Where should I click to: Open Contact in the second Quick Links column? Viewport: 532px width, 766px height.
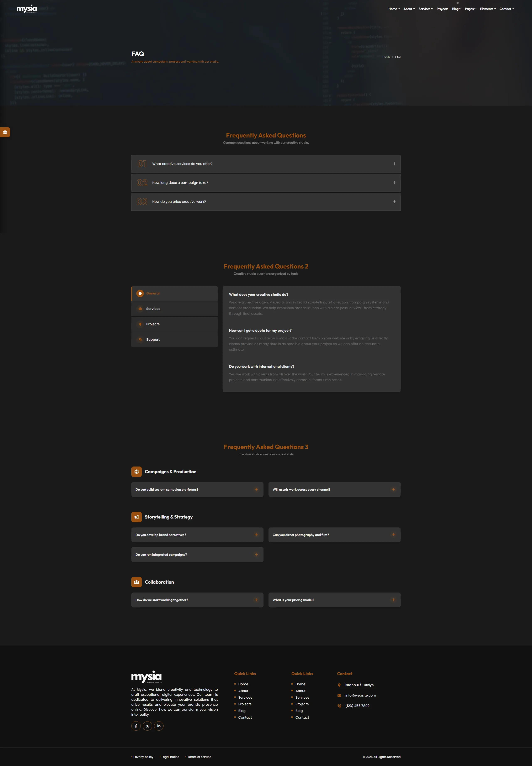tap(302, 718)
